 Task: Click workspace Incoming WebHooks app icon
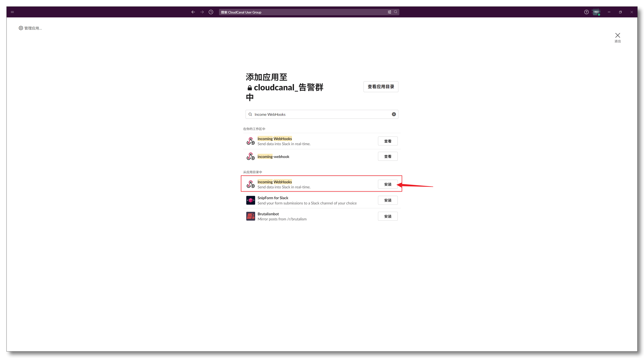point(251,141)
